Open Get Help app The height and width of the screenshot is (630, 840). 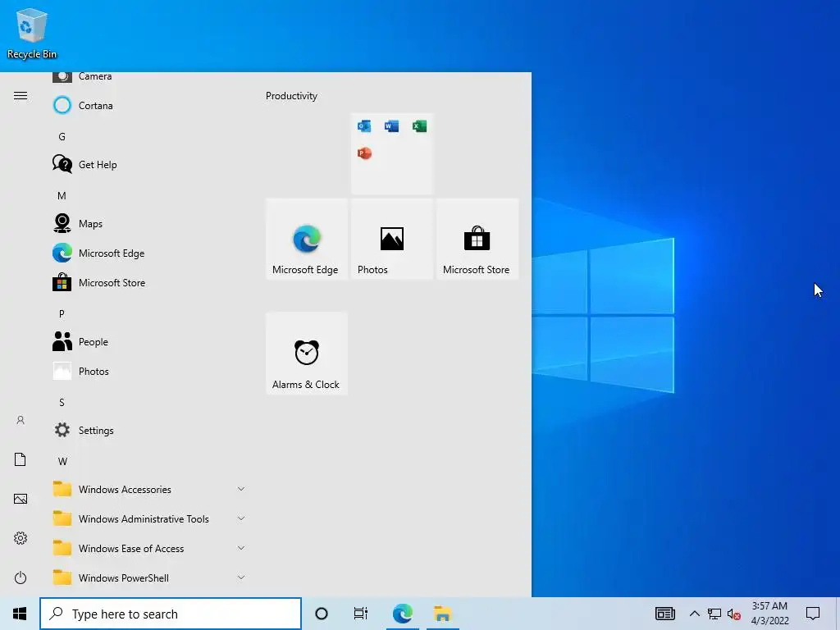[x=150, y=164]
